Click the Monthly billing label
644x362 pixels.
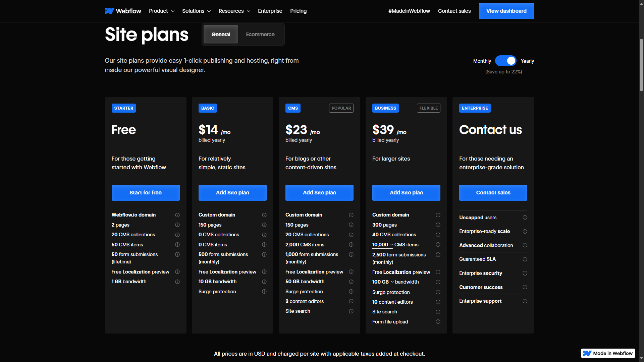click(x=482, y=61)
